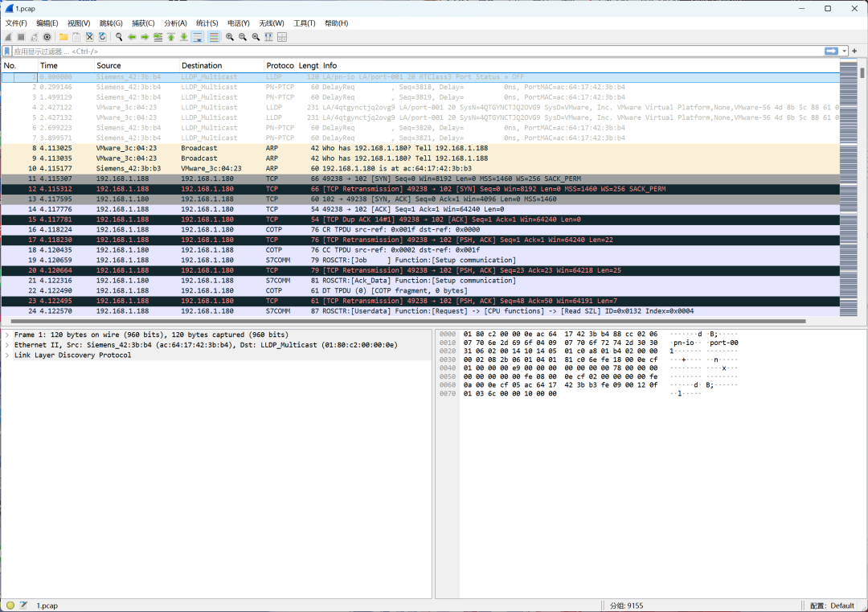
Task: Click the capture file properties icon in status bar
Action: pos(23,606)
